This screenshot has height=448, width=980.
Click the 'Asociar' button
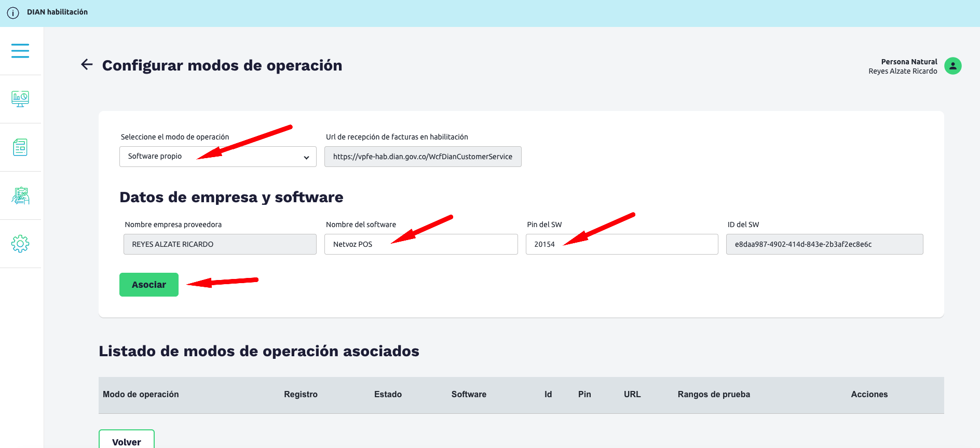(149, 285)
